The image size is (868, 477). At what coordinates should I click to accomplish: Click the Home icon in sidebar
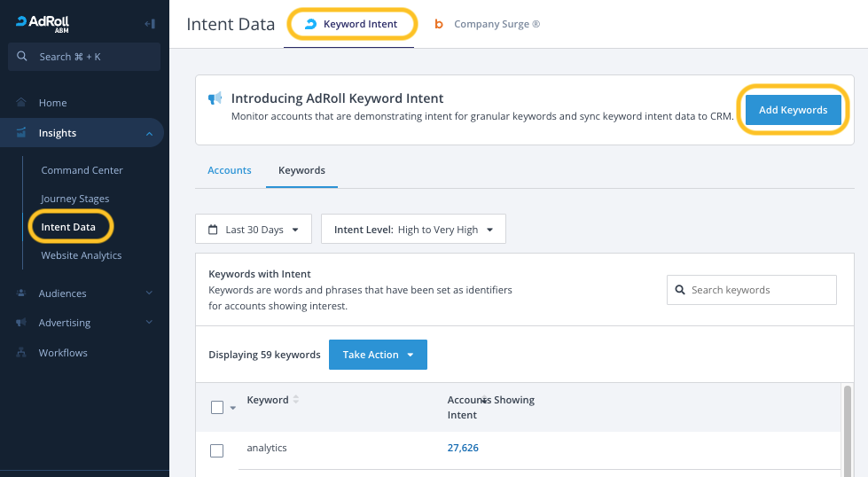pos(21,103)
